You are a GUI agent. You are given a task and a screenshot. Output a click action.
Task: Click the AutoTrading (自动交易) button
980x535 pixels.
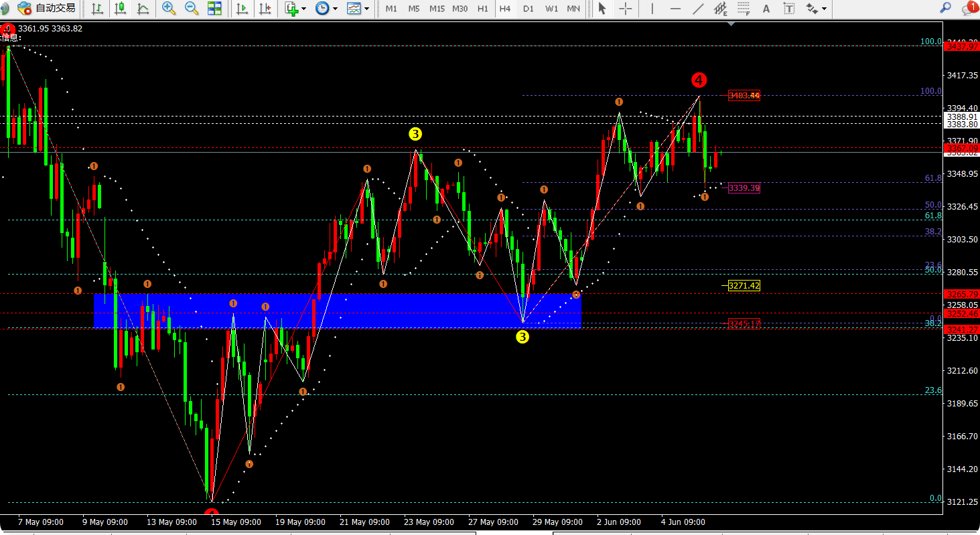46,9
